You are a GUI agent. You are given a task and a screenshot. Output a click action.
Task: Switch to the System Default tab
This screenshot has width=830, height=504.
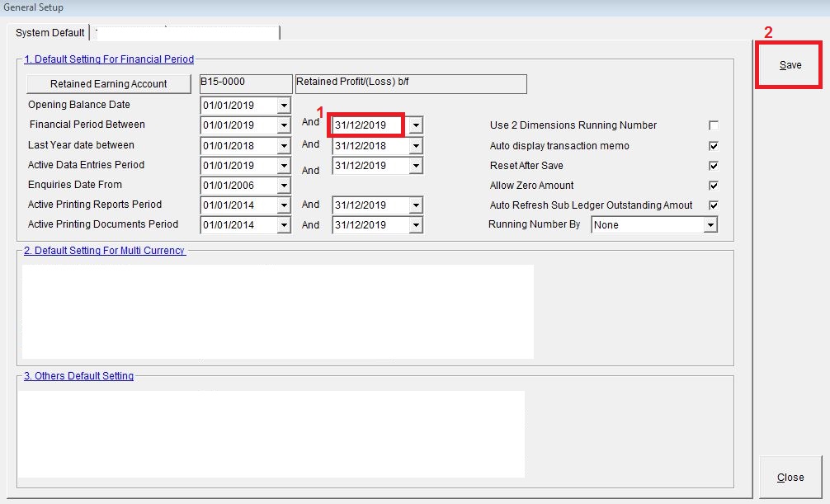click(x=50, y=33)
